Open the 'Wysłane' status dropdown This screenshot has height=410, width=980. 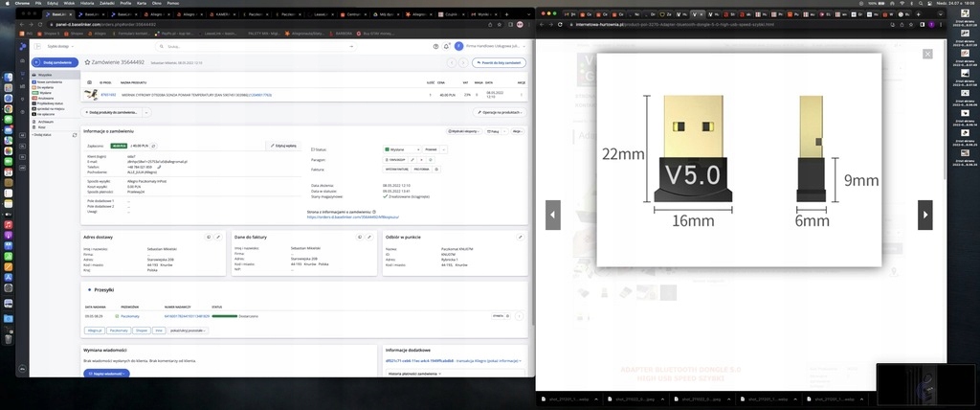[400, 150]
